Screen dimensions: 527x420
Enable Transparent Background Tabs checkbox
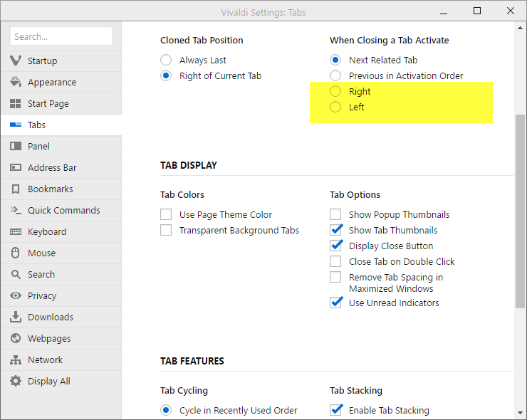[x=166, y=230]
